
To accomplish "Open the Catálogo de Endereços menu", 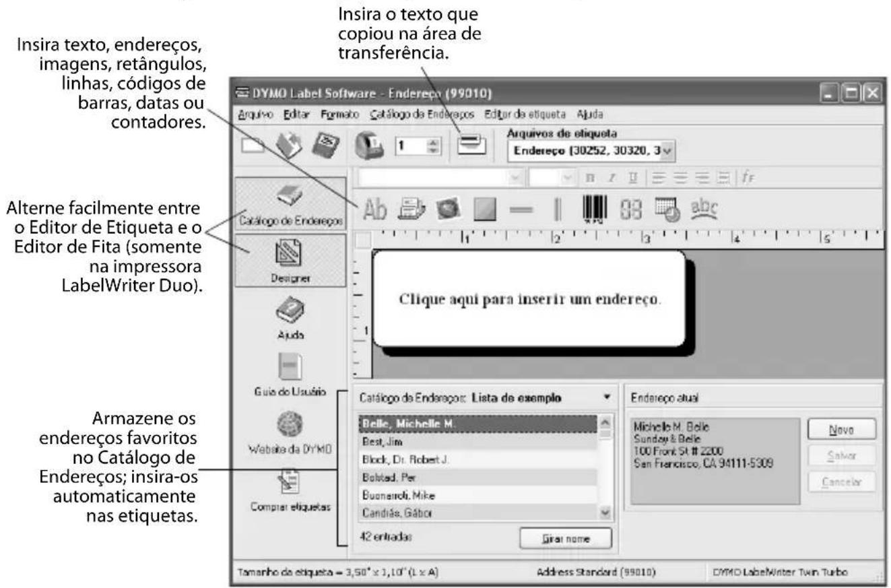I will [x=423, y=115].
